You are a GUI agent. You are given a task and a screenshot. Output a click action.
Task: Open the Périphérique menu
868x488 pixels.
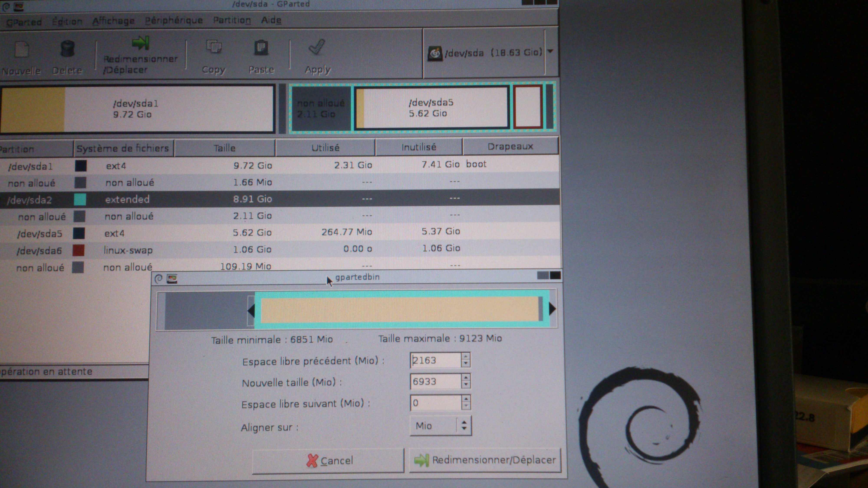coord(174,20)
